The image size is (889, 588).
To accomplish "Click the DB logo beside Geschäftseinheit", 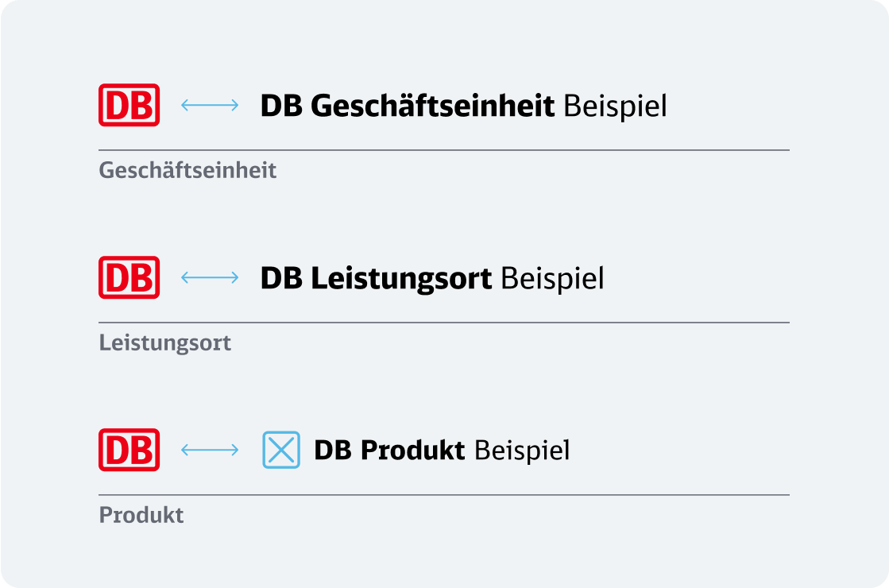I will tap(129, 105).
